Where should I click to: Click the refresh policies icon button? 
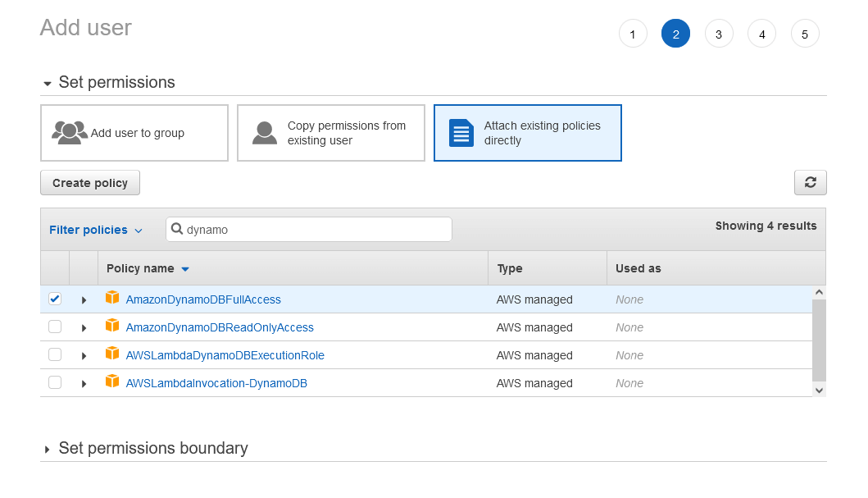[810, 182]
